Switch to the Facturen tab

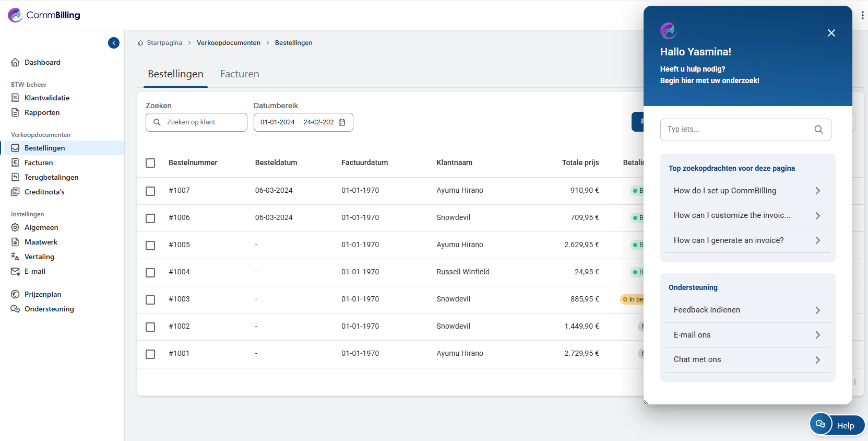pos(240,74)
